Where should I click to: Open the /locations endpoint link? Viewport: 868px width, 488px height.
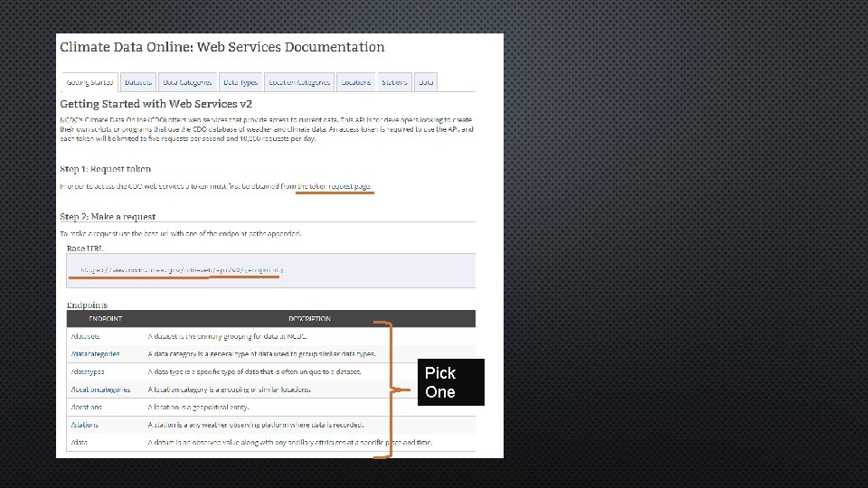click(x=87, y=408)
